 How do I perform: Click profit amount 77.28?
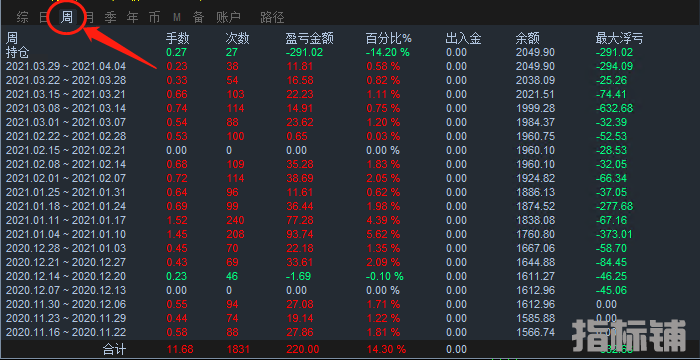300,220
